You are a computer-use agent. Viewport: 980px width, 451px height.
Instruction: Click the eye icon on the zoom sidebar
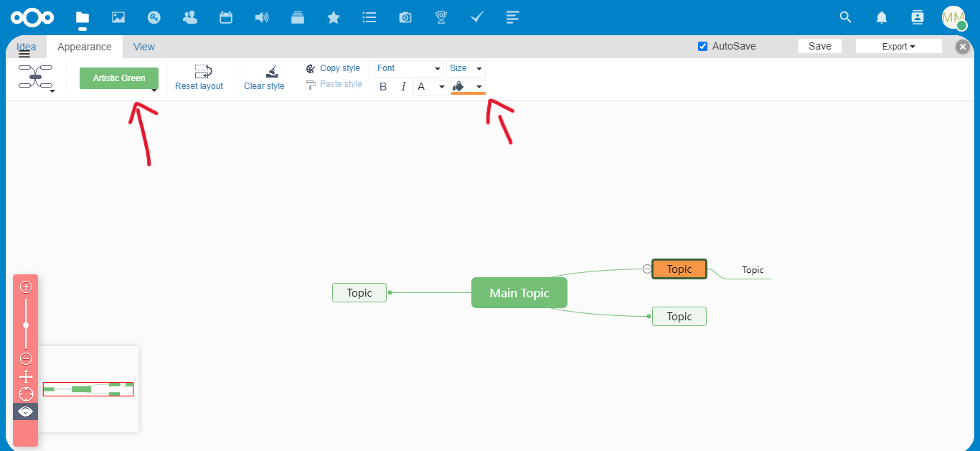[x=26, y=412]
